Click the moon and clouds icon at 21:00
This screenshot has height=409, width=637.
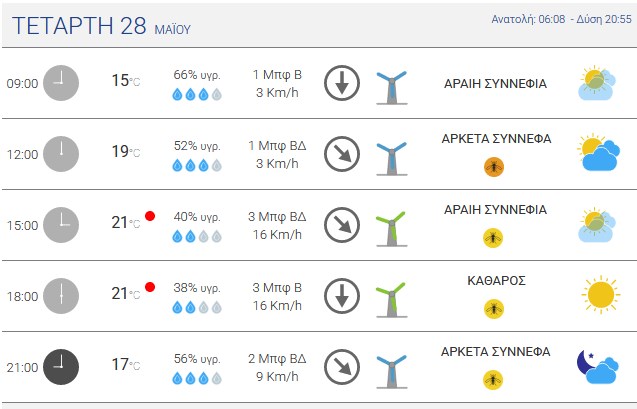point(598,367)
